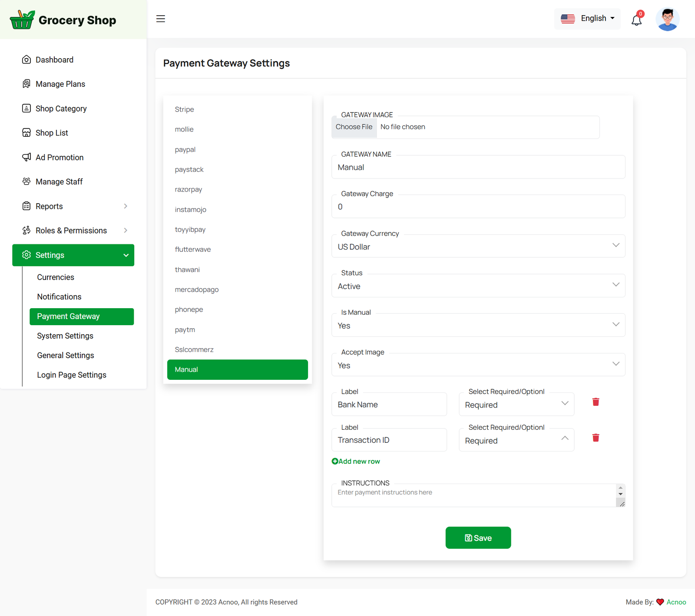This screenshot has width=695, height=616.
Task: Delete the Bank Name row
Action: click(x=596, y=402)
